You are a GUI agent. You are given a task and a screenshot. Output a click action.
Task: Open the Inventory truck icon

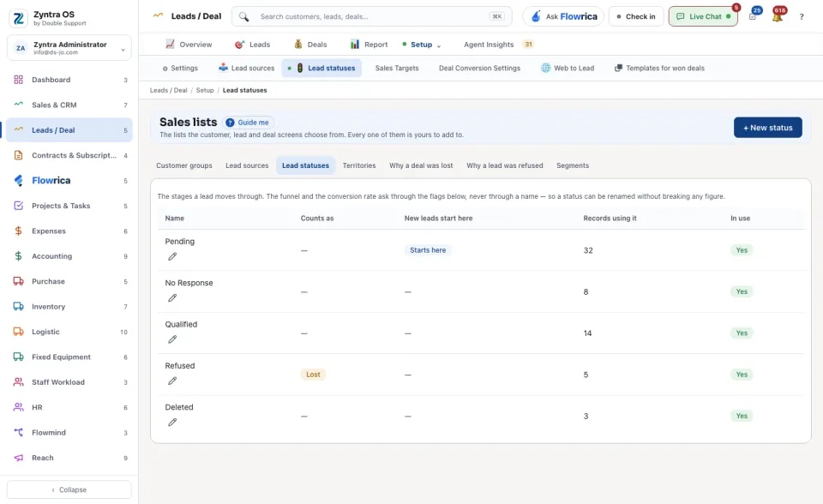pyautogui.click(x=18, y=307)
